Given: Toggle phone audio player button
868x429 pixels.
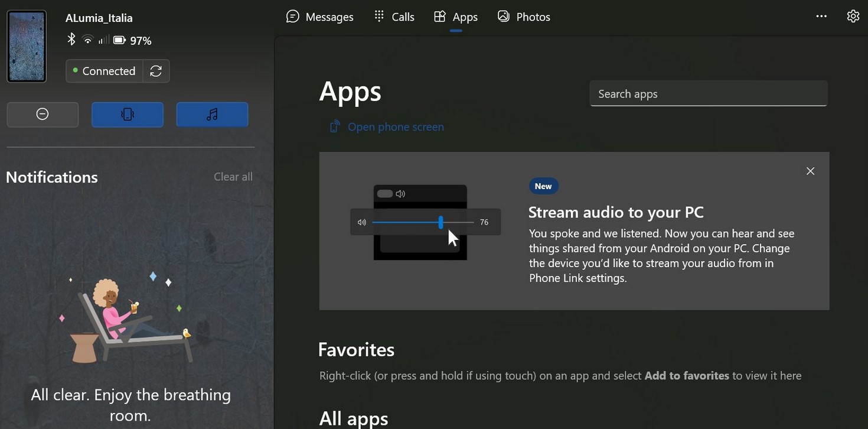Looking at the screenshot, I should click(213, 115).
